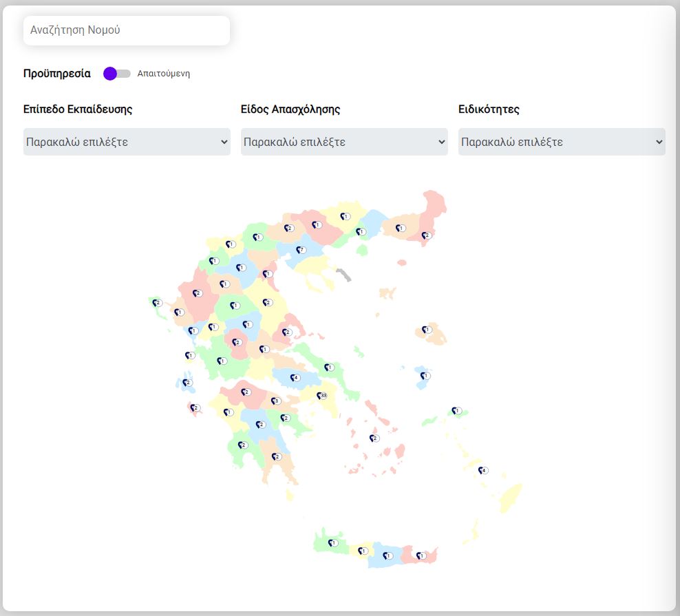Click the marker labeled 7 near Thessaloniki

pyautogui.click(x=300, y=250)
